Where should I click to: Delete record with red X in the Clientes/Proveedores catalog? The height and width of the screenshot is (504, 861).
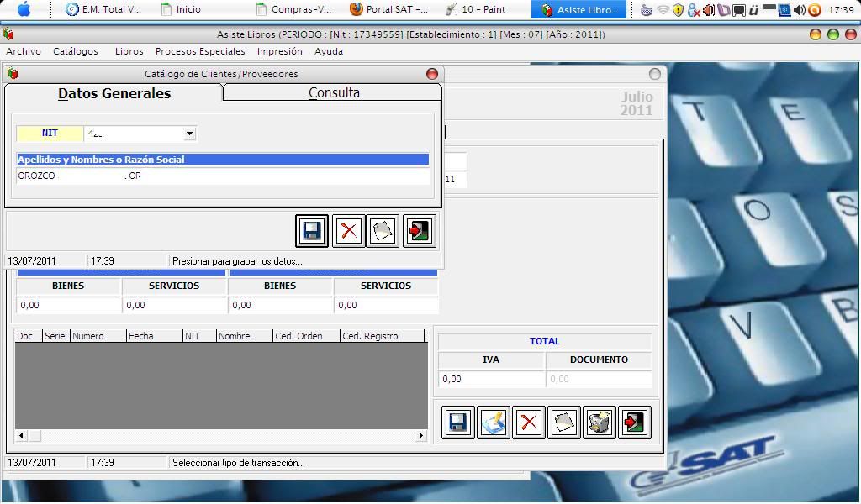point(349,231)
